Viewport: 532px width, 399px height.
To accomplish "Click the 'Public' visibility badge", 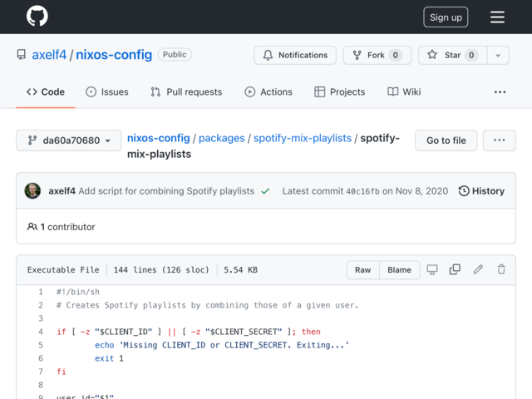I will pyautogui.click(x=175, y=55).
